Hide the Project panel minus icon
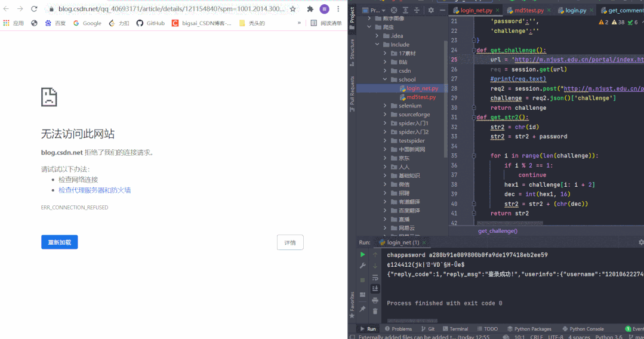 click(442, 10)
